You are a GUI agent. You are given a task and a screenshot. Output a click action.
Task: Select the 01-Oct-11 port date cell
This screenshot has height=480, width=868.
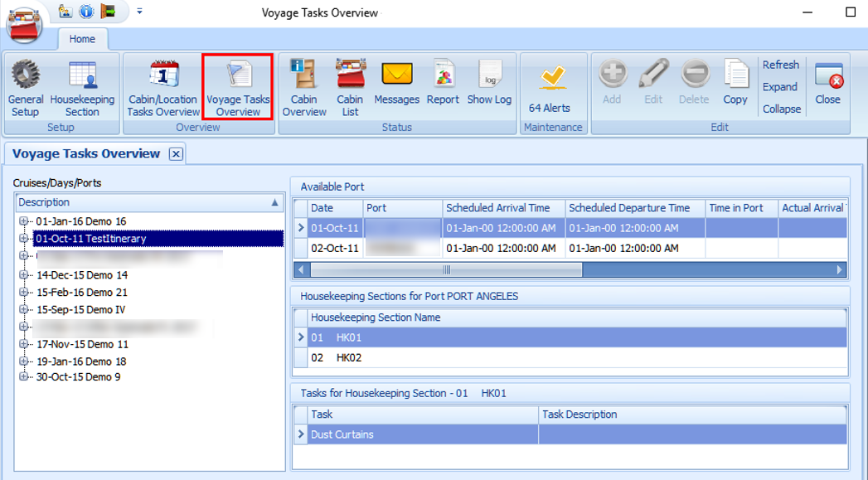point(335,228)
